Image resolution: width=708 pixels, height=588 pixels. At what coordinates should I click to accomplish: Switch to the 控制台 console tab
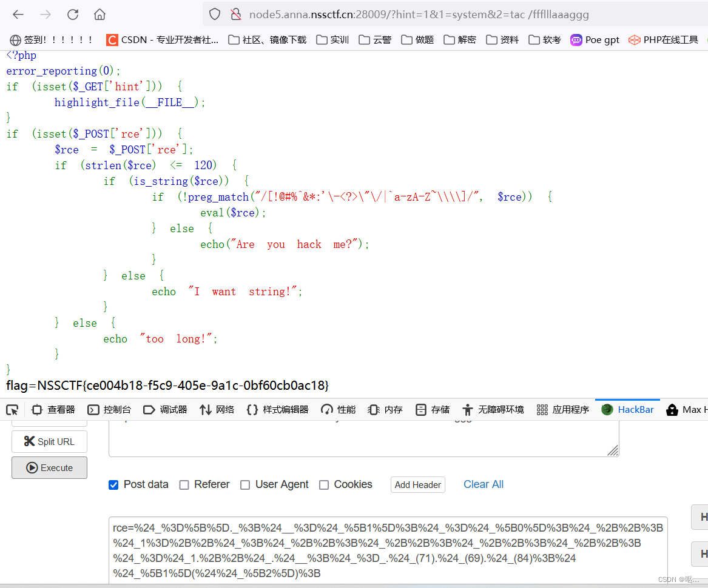[x=109, y=410]
